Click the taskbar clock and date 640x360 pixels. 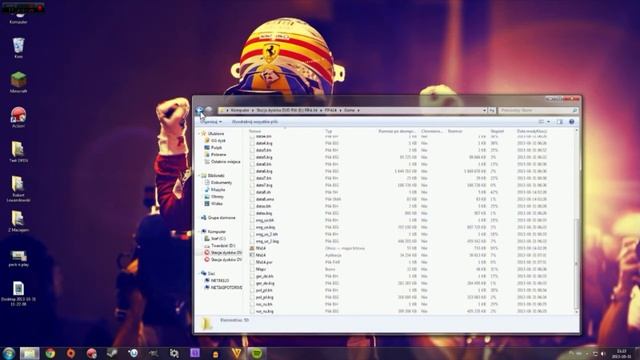point(621,354)
